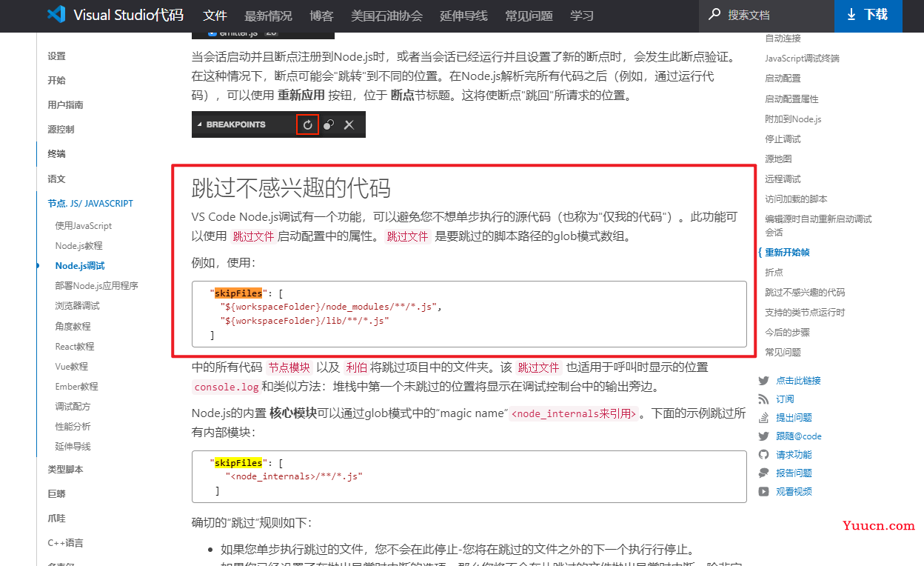Open the 学习 menu item
Viewport: 924px width, 566px height.
(582, 16)
